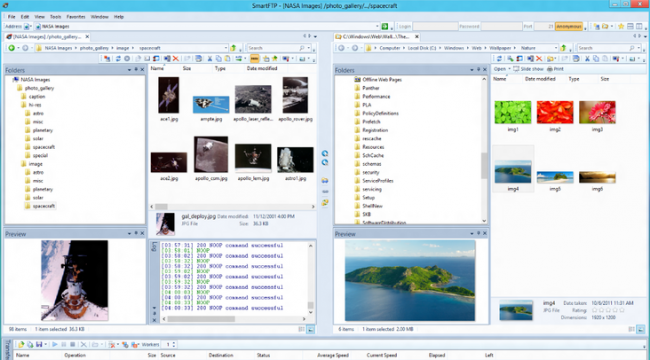Click the green star favorites icon in remote toolbar
This screenshot has height=360, width=650.
coord(274,59)
